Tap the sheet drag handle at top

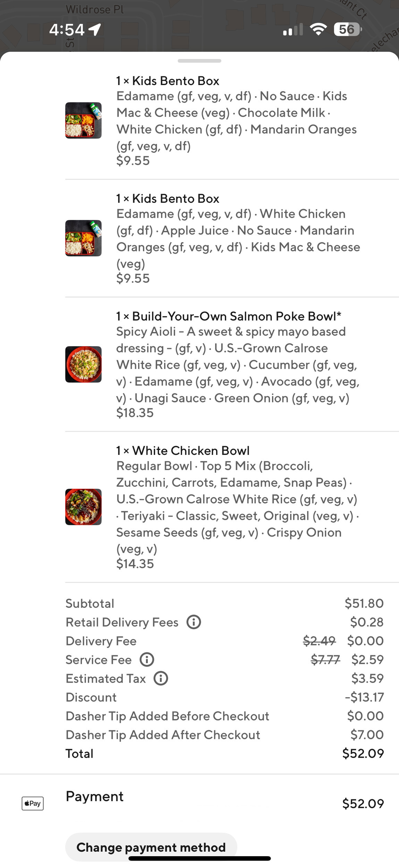(199, 61)
